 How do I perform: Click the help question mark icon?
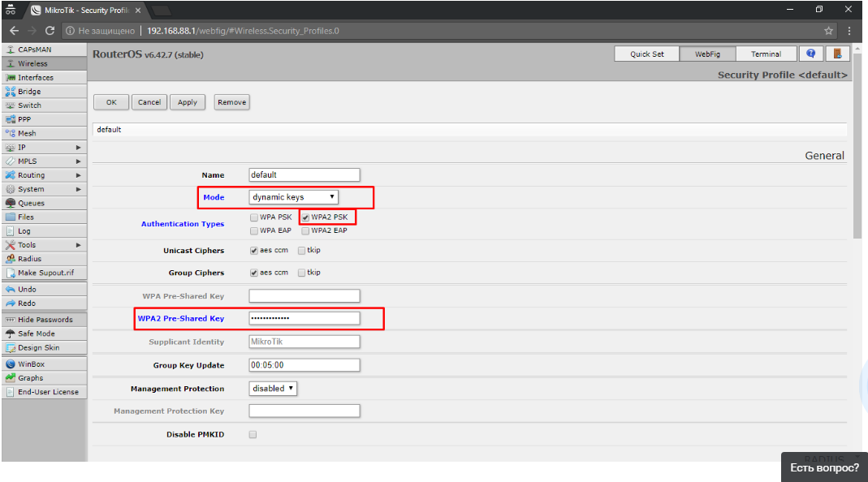(810, 54)
